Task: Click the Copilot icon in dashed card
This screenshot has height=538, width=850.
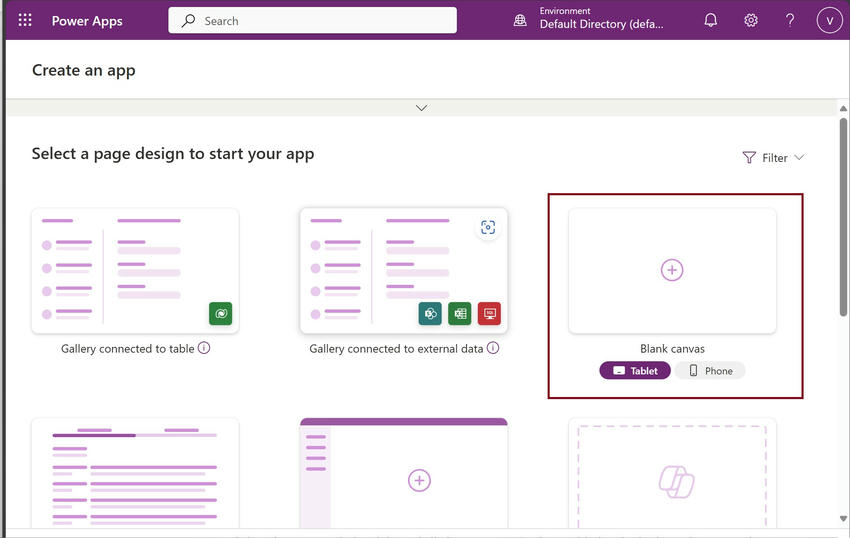Action: point(677,482)
